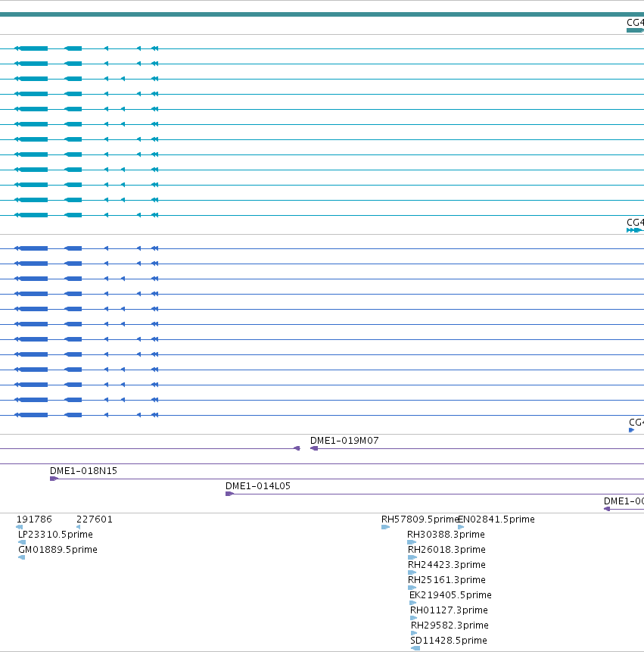Image resolution: width=644 pixels, height=652 pixels.
Task: Select the EST glyph under RH29582.3prime
Action: (x=414, y=633)
